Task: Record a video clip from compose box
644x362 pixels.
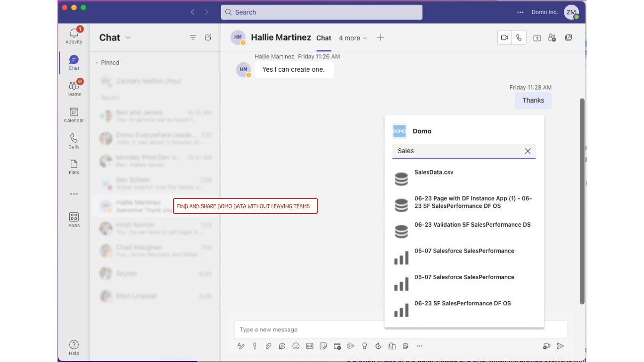Action: pyautogui.click(x=546, y=346)
